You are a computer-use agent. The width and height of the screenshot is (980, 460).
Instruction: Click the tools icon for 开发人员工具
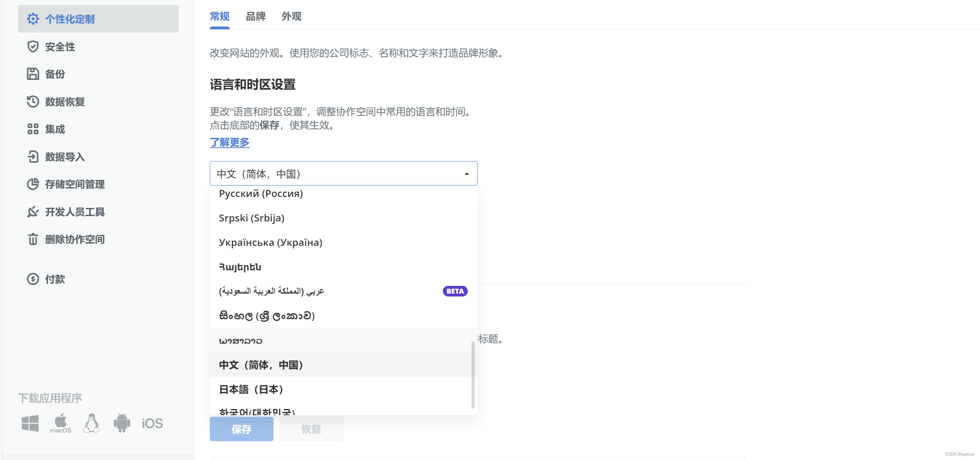pyautogui.click(x=33, y=212)
